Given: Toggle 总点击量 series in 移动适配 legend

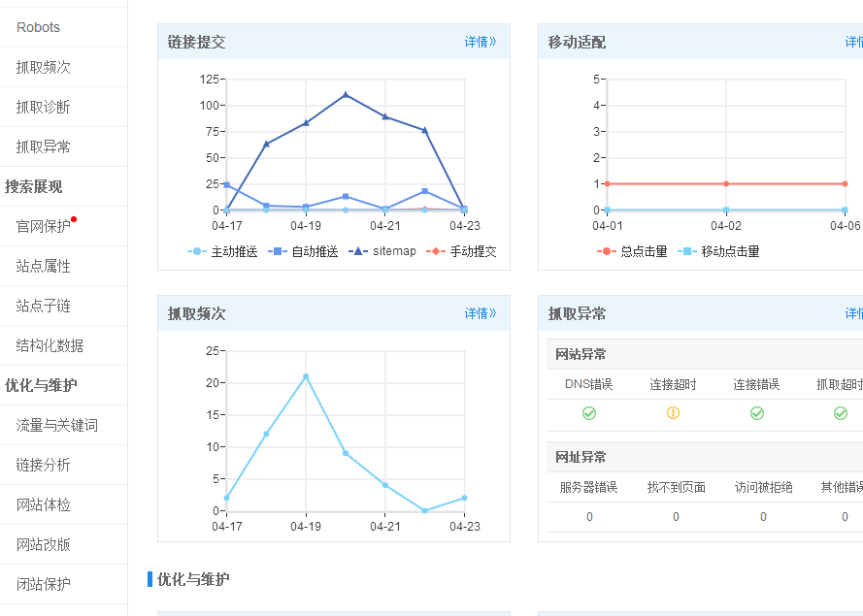Looking at the screenshot, I should 632,251.
